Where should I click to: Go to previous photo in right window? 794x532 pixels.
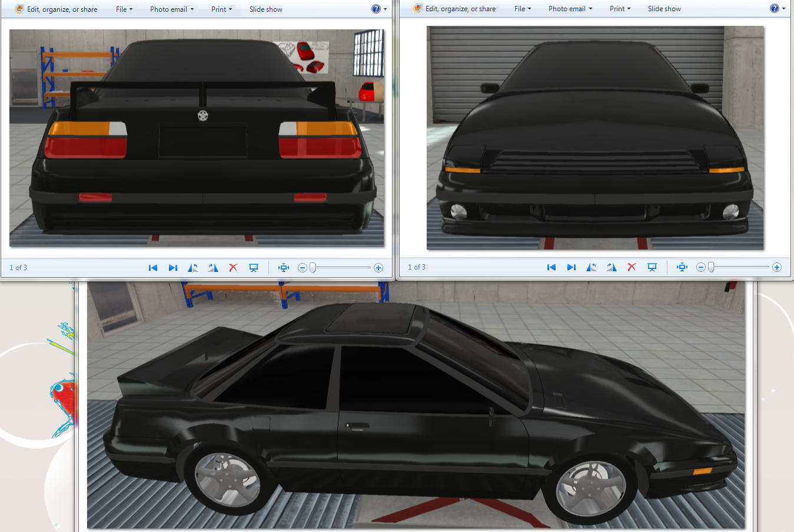552,267
